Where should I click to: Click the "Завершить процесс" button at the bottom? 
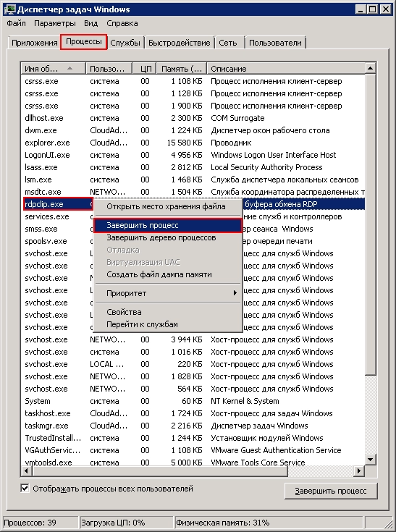point(331,491)
